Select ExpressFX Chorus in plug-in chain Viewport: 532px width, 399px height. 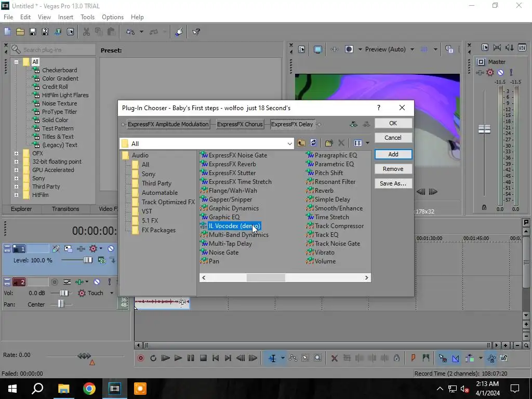(x=240, y=124)
